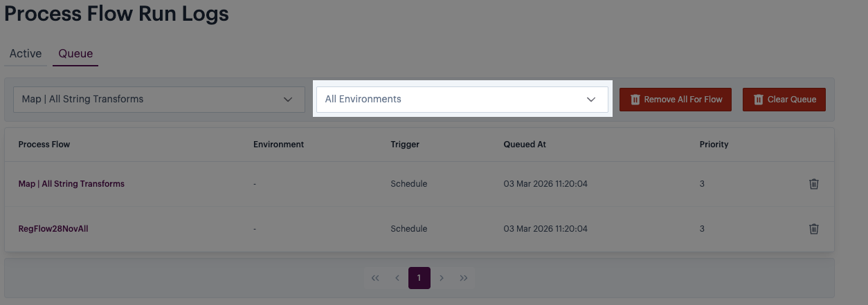868x305 pixels.
Task: Go to first page of queue
Action: 375,278
